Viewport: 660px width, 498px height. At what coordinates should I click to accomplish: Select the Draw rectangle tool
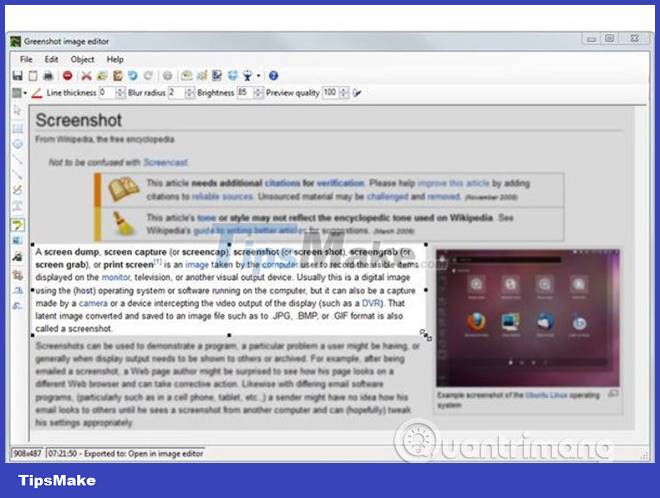click(17, 128)
